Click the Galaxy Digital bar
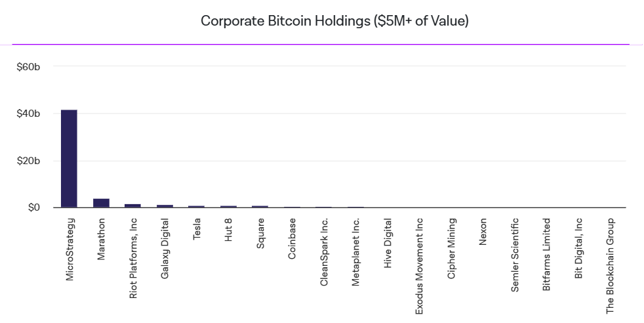Screen dimensions: 644x323 [x=165, y=206]
